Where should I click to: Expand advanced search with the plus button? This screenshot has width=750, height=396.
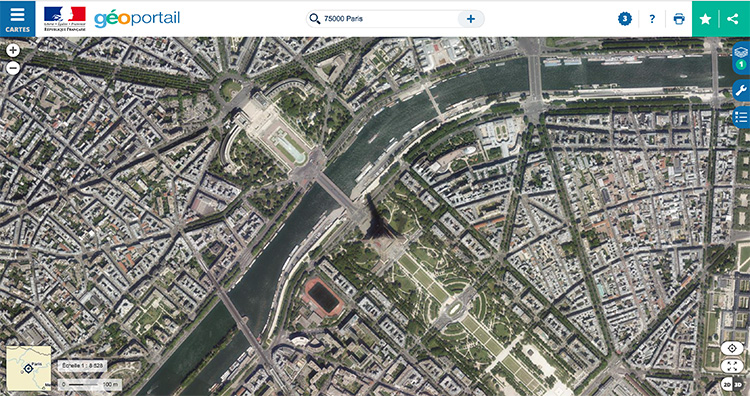[x=471, y=19]
